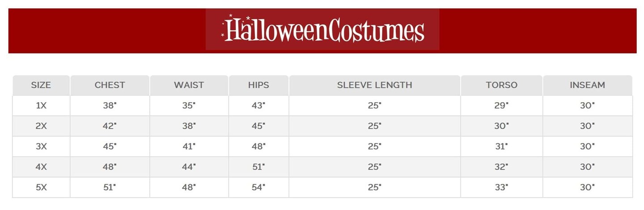Select the SLEEVE LENGTH column header
Screen dimensions: 644x210
tap(374, 85)
